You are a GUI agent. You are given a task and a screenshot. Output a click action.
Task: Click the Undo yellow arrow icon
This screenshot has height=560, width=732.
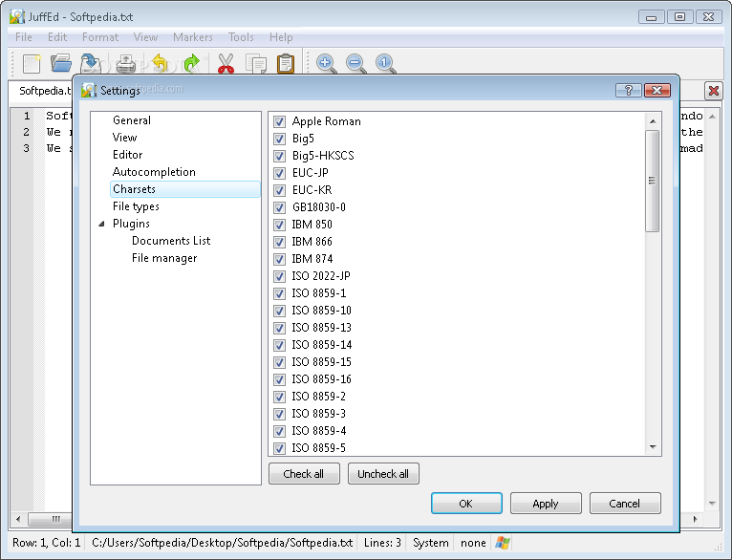(x=161, y=63)
